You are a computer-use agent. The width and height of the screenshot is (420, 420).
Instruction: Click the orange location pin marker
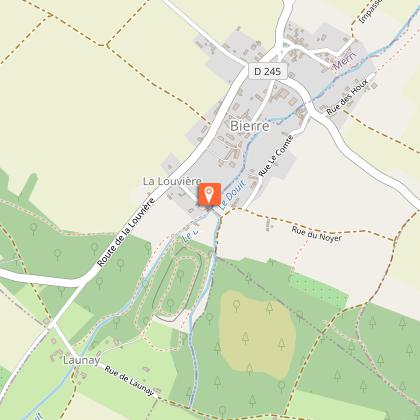(209, 194)
